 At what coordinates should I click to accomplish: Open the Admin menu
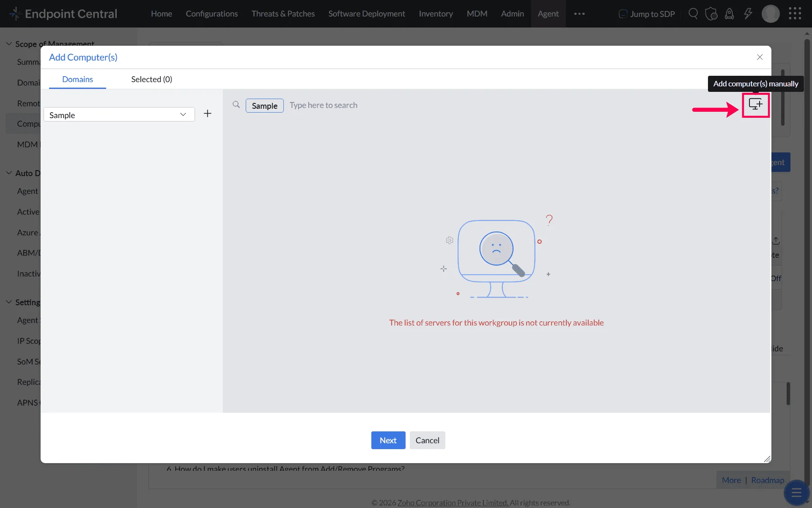pos(512,14)
